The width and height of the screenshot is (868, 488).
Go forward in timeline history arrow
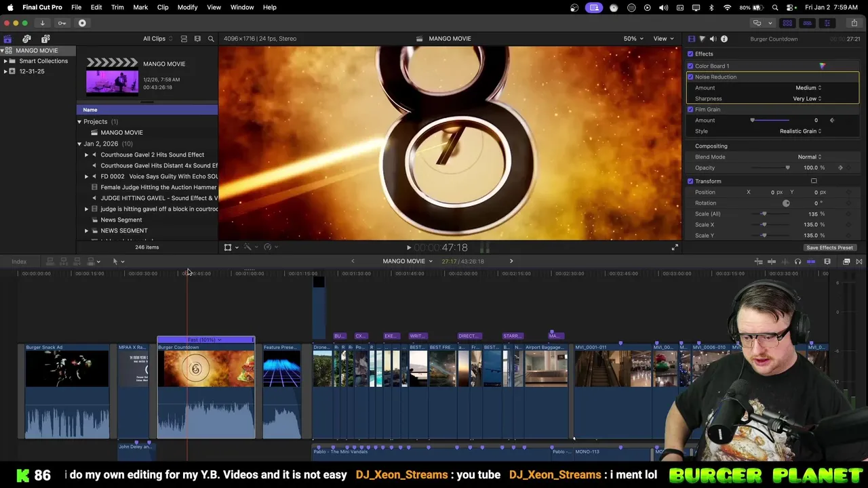[x=511, y=261]
